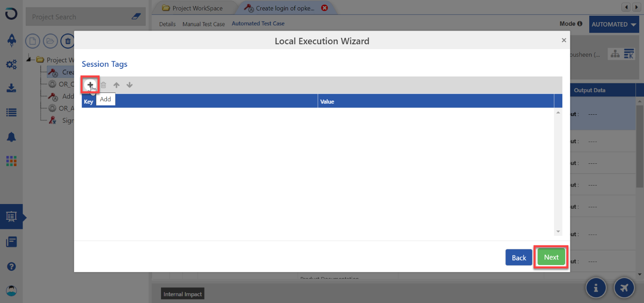Open the list view sidebar icon
This screenshot has height=303, width=644.
point(11,113)
